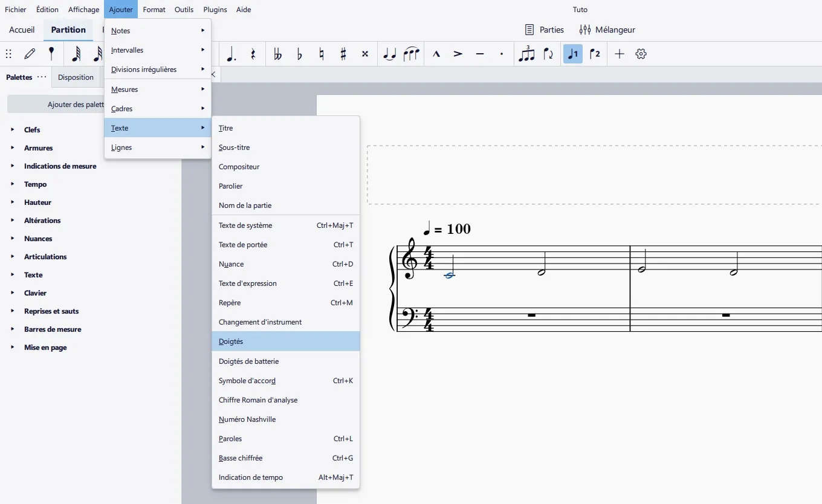The image size is (822, 504).
Task: Open the Mélangeur mixer
Action: [607, 30]
